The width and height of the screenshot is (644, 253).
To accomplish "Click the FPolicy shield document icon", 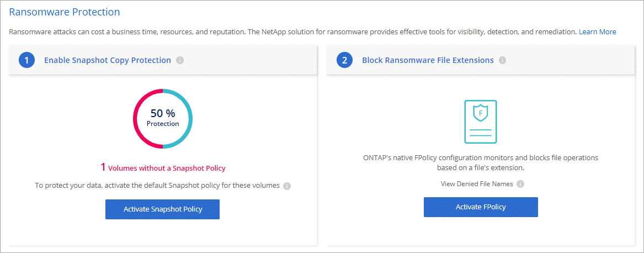I will [x=480, y=122].
